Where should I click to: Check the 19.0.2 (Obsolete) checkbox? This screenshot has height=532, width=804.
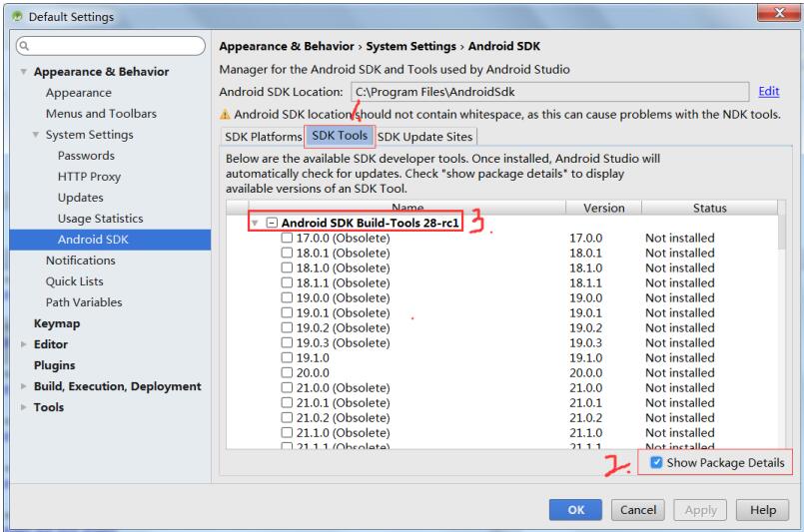click(x=287, y=327)
